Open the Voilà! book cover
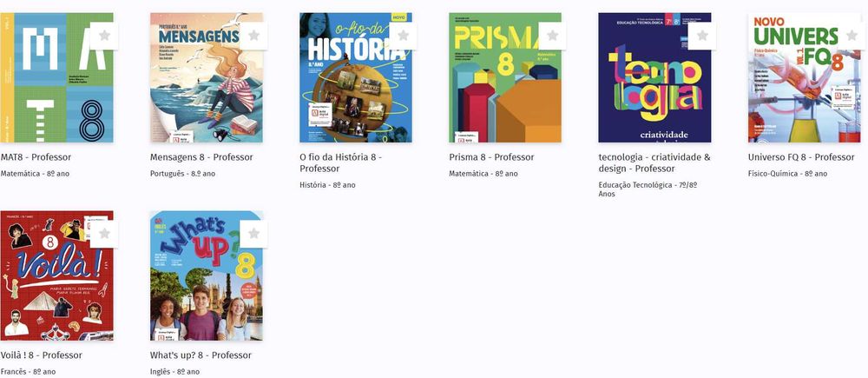868x378 pixels. [x=56, y=275]
